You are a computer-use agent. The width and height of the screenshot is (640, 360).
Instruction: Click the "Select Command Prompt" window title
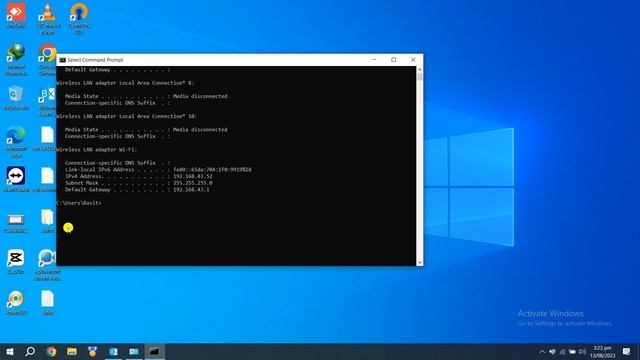(x=95, y=60)
